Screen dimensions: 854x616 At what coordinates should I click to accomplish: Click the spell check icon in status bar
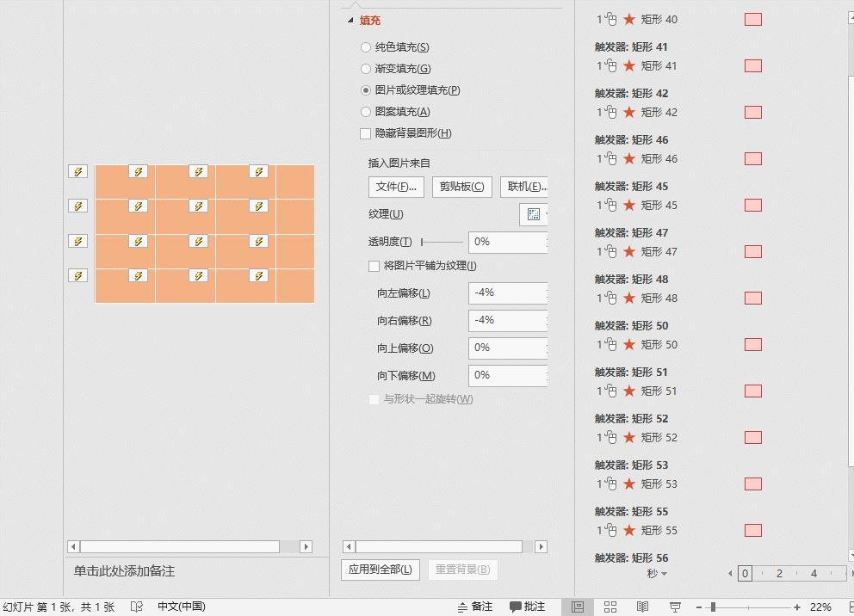click(x=136, y=606)
